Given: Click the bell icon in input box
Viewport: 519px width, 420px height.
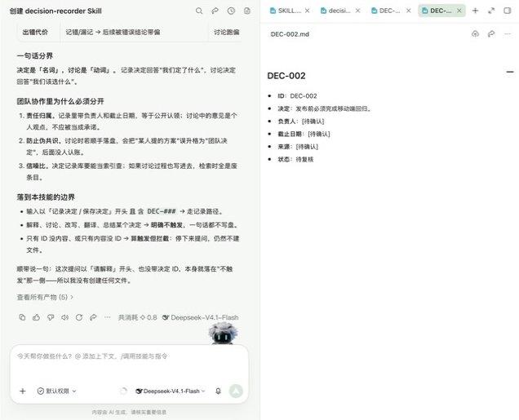Looking at the screenshot, I should coord(218,391).
